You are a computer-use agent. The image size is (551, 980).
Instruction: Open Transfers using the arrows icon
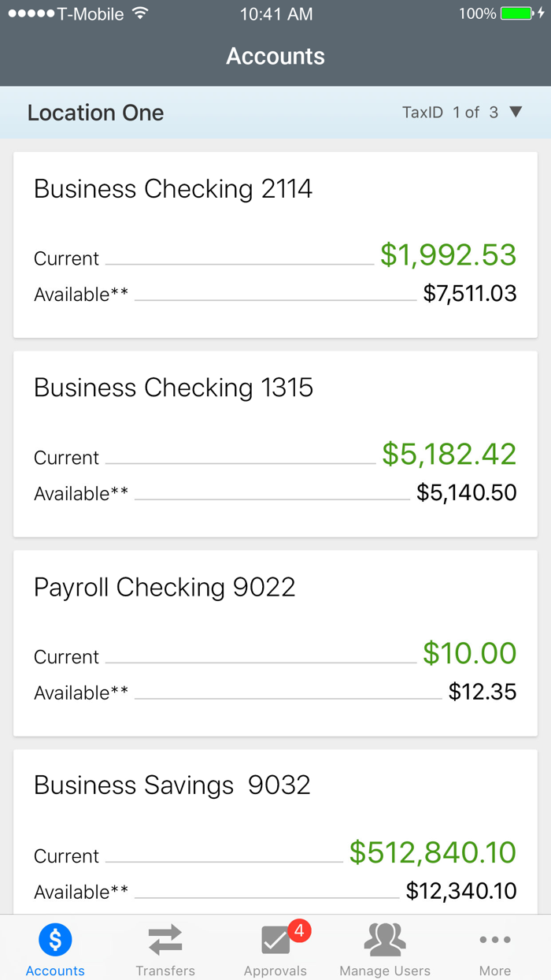click(x=165, y=939)
